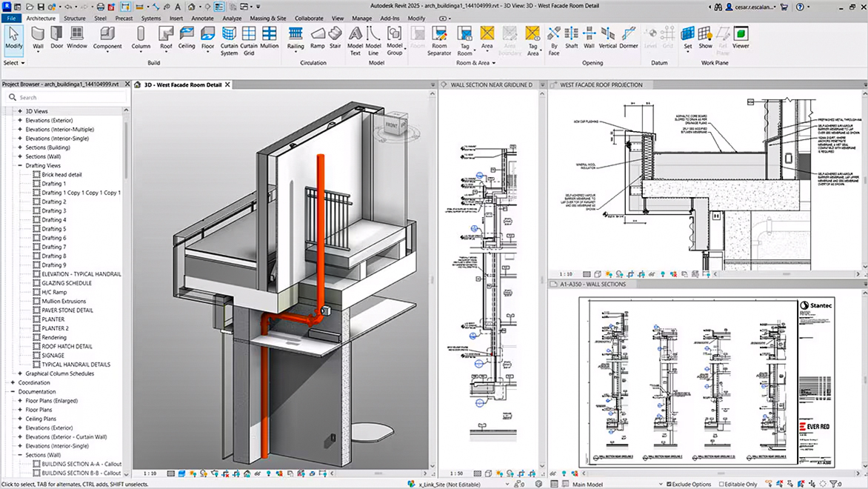Click the Project Browser search field
Viewport: 868px width, 489px height.
[67, 98]
